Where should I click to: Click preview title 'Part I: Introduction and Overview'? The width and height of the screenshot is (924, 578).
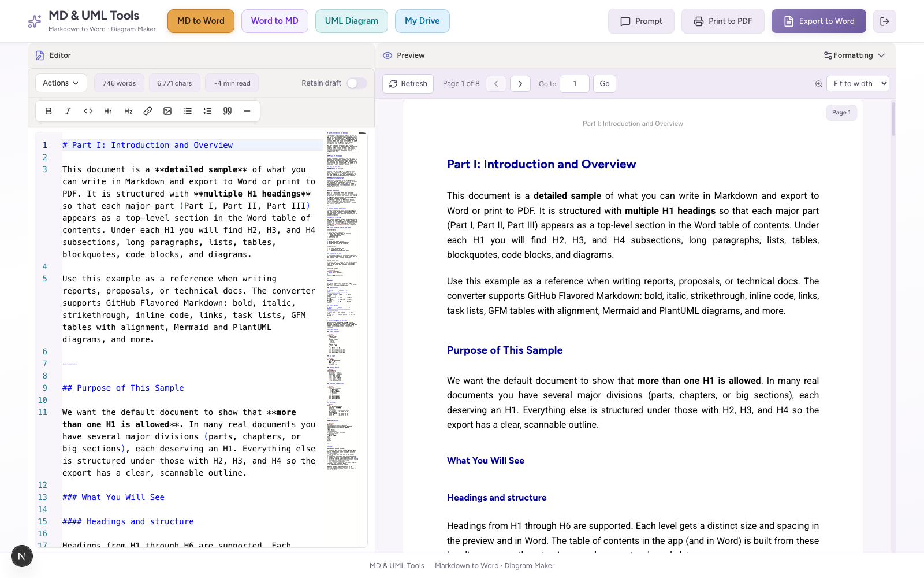(541, 164)
